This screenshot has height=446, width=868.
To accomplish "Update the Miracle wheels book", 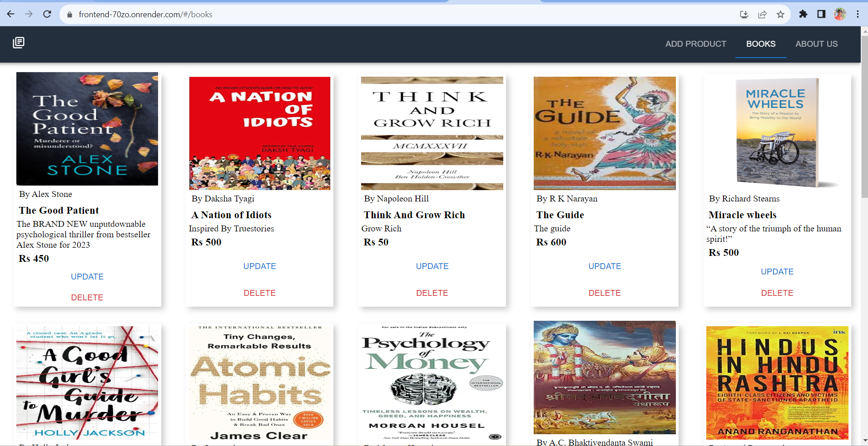I will (777, 272).
